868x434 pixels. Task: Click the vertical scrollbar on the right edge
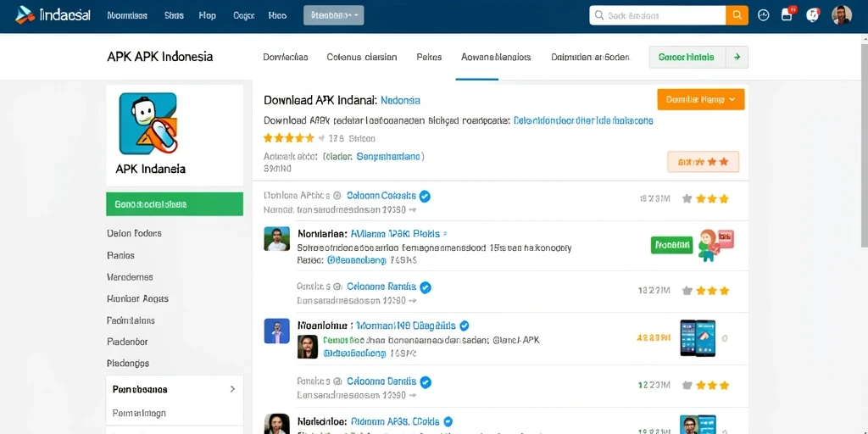tap(864, 144)
